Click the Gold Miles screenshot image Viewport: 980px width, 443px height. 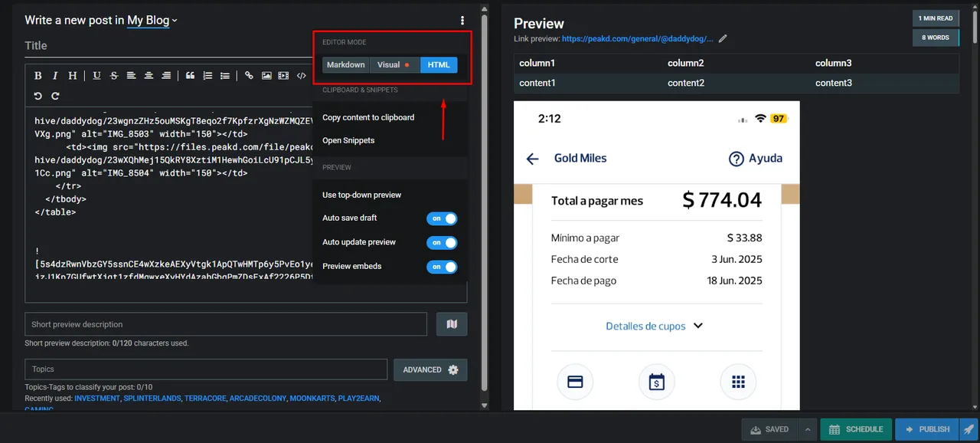pos(657,256)
